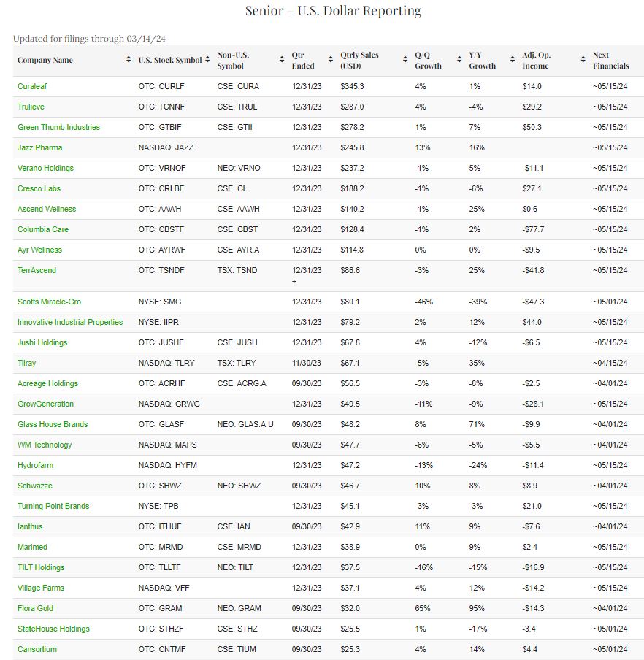This screenshot has height=660, width=644.
Task: Click the Next Financials column header
Action: (610, 60)
